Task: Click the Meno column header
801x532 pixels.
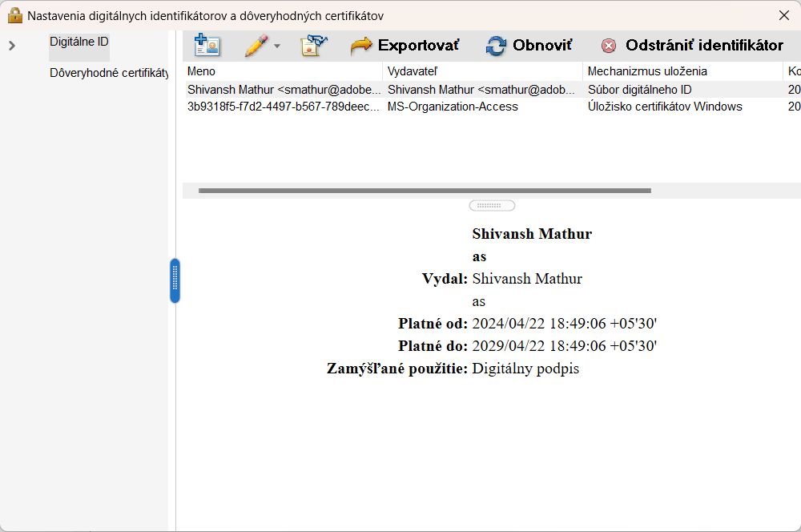Action: tap(200, 71)
